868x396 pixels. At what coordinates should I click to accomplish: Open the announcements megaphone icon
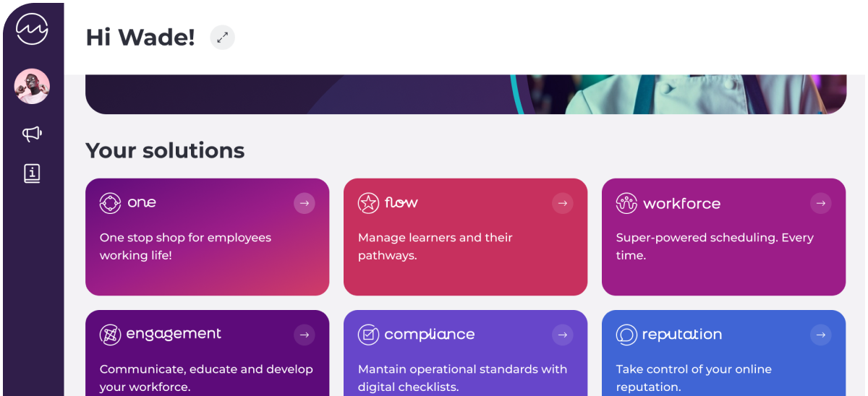(32, 133)
